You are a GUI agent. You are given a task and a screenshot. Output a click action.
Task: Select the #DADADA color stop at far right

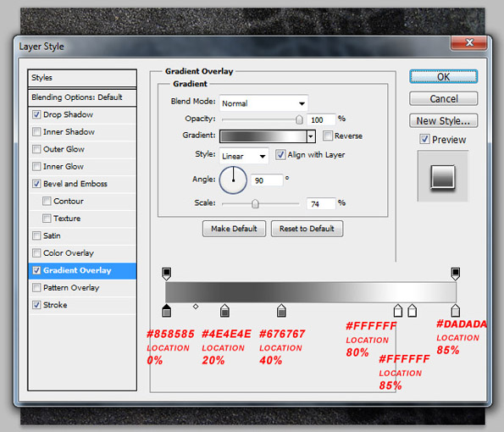[455, 311]
